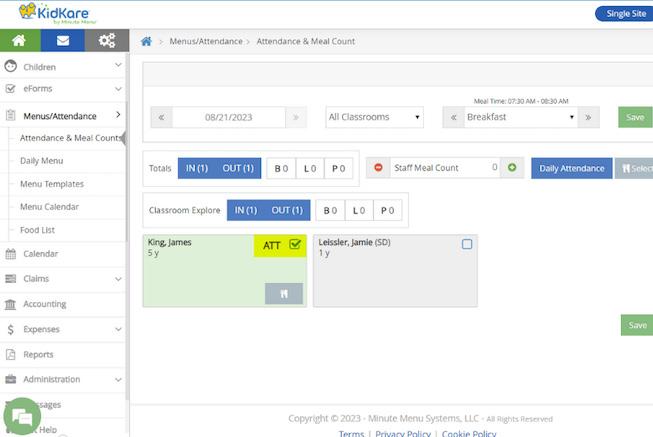Select the Leissler, Jamie child card
Viewport: 653px width, 437px height.
(395, 271)
